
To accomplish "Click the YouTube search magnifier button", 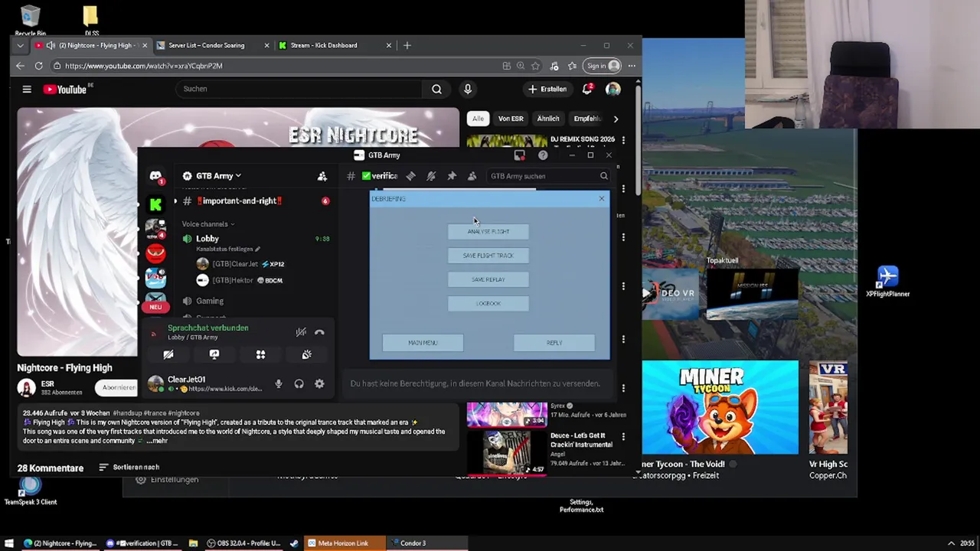I will (x=436, y=90).
